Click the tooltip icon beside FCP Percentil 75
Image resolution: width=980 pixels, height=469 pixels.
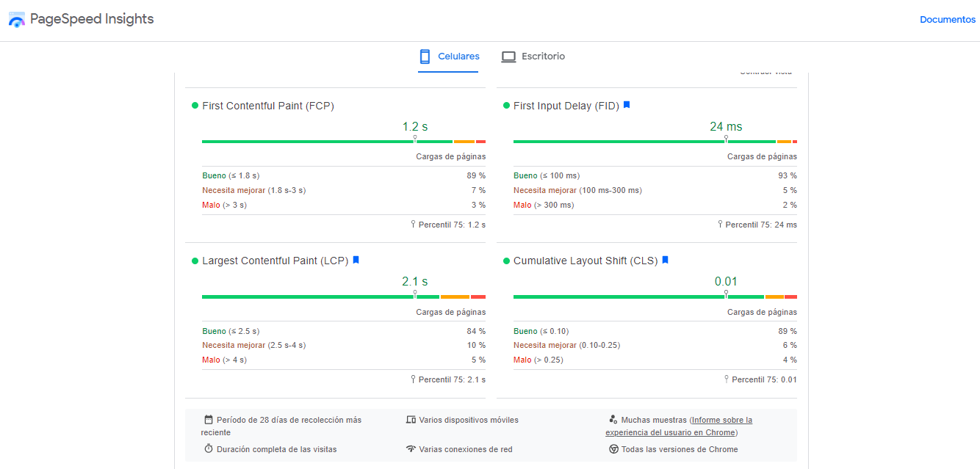[x=414, y=225]
